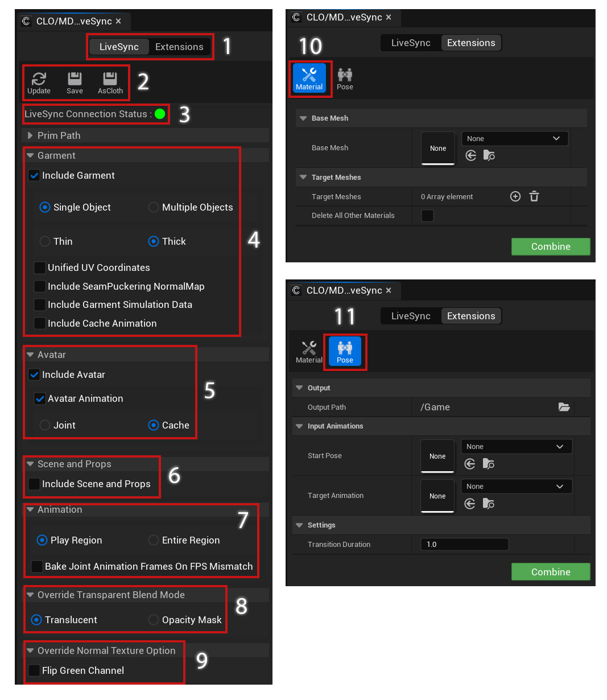Open the Start Pose asset dropdown

(x=517, y=447)
